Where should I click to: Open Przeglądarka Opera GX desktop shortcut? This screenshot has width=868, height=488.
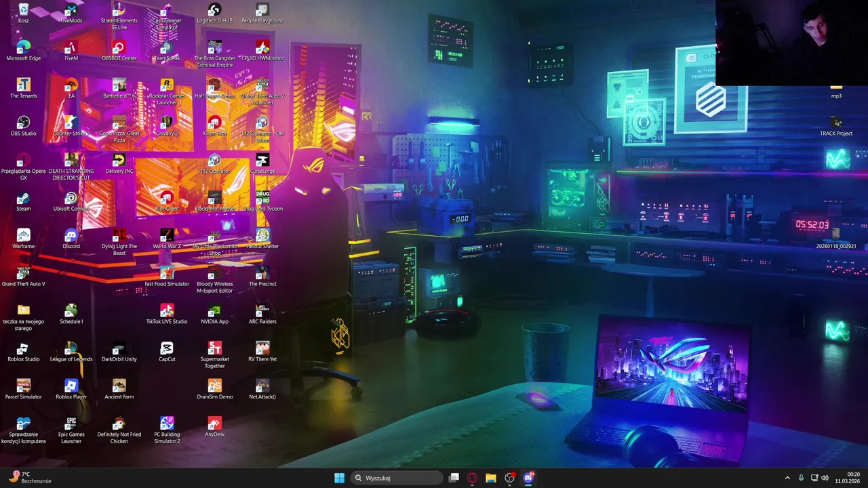(x=24, y=166)
